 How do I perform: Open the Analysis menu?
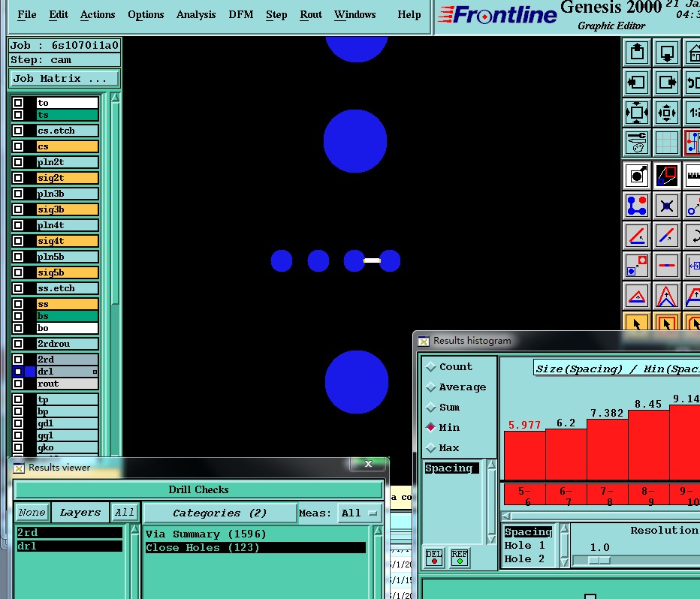196,15
